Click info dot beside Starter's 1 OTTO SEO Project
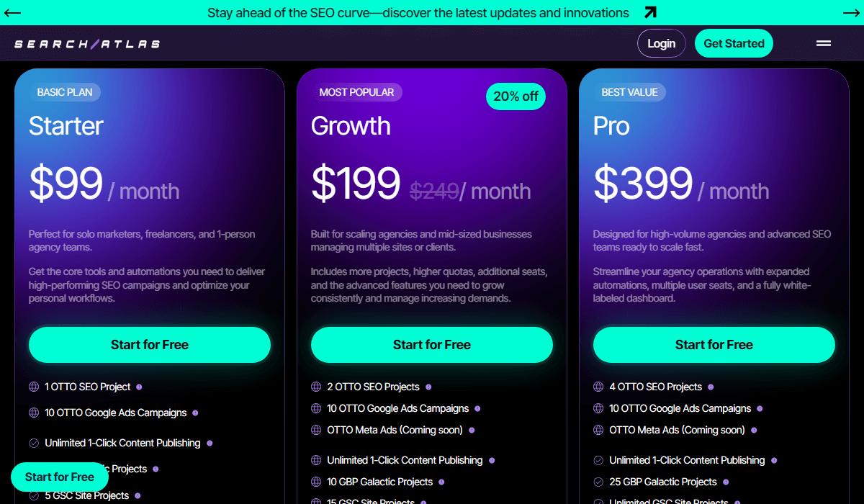Viewport: 864px width, 504px height. coord(139,387)
